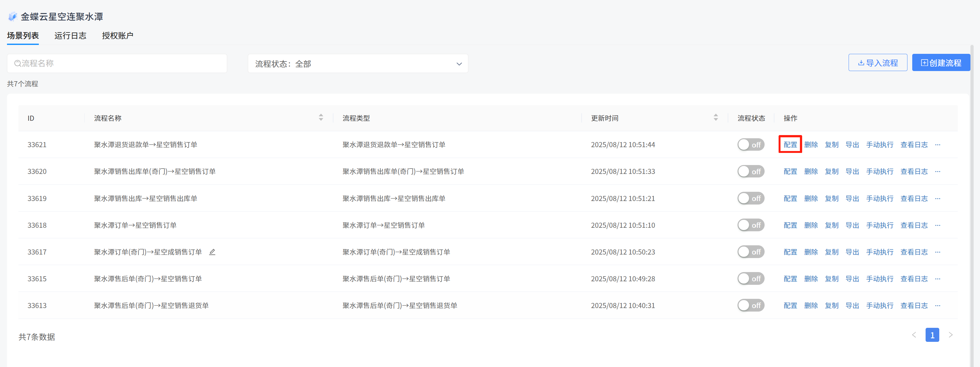Click 配置 for flow 33613
This screenshot has height=367, width=980.
790,306
